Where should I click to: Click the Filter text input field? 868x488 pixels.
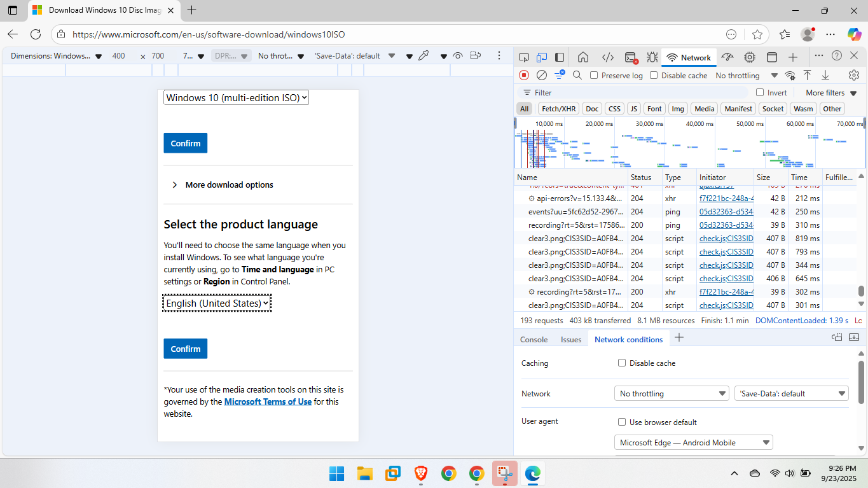tap(636, 92)
